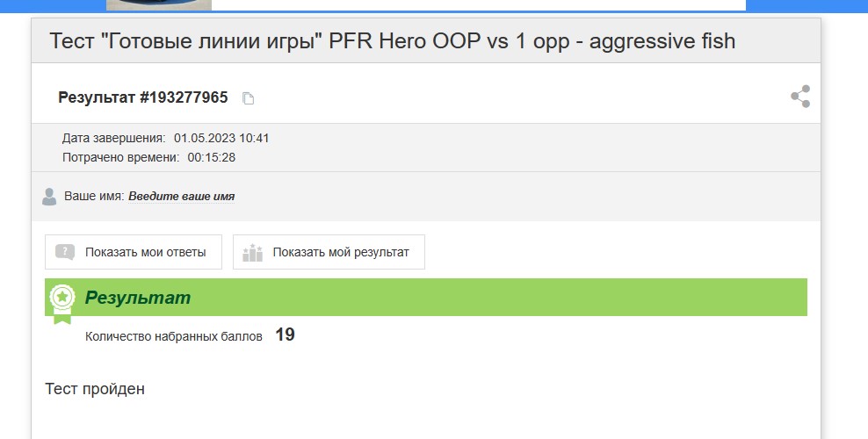
Task: Click the copy result number icon
Action: (x=248, y=98)
